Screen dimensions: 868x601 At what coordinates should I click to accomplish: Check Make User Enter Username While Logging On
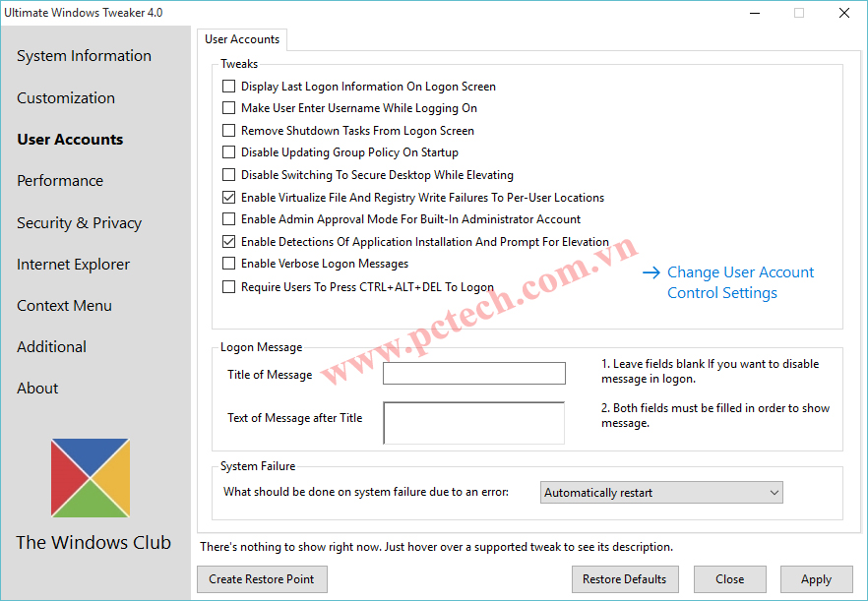click(x=228, y=108)
